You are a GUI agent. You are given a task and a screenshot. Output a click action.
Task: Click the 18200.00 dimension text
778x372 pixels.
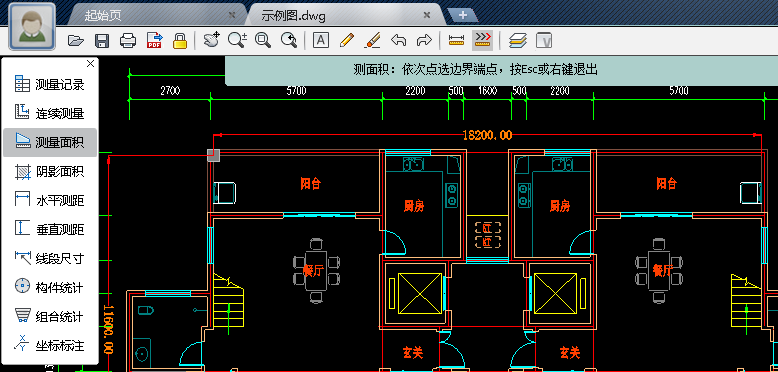point(487,135)
